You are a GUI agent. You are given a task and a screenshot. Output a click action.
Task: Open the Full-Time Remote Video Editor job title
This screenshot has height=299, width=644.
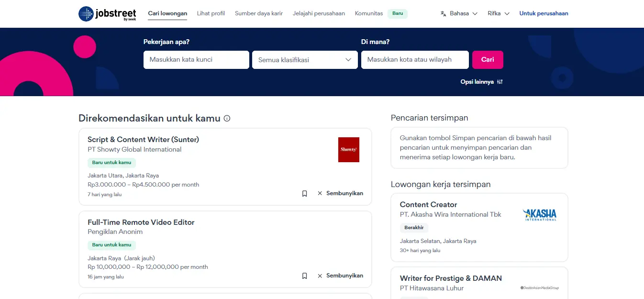point(141,222)
